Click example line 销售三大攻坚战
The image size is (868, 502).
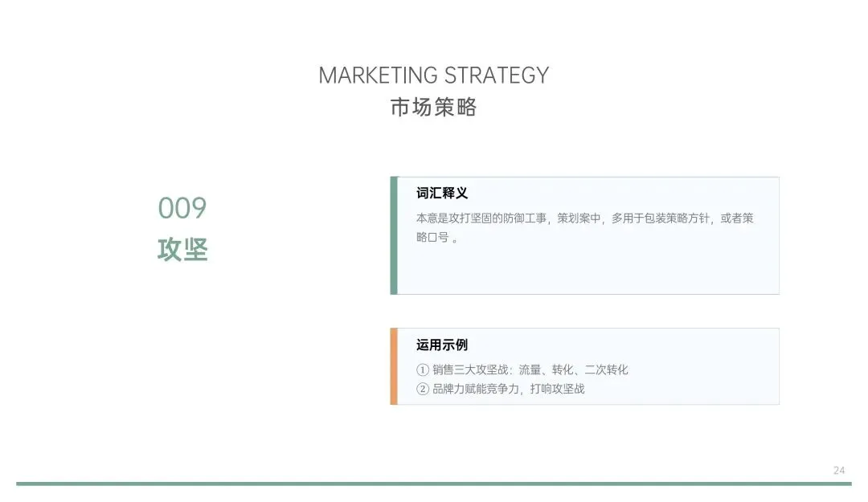[x=530, y=369]
